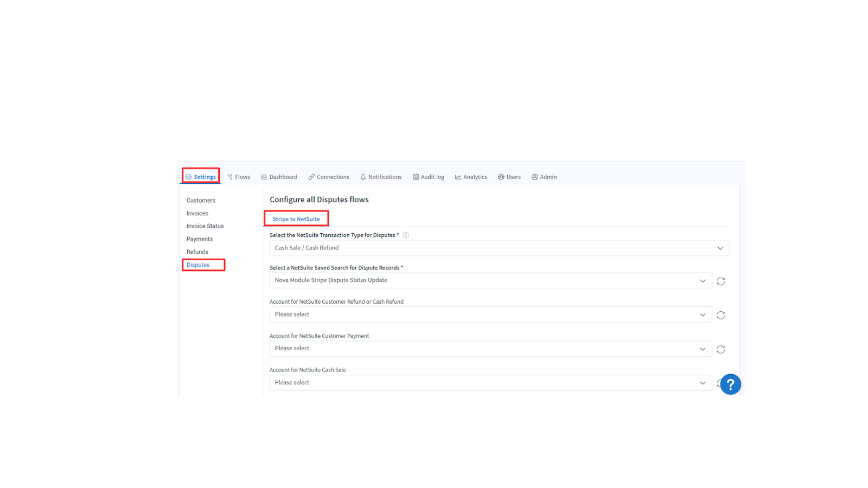Image resolution: width=868 pixels, height=488 pixels.
Task: Select Customers in the settings sidebar
Action: [201, 201]
